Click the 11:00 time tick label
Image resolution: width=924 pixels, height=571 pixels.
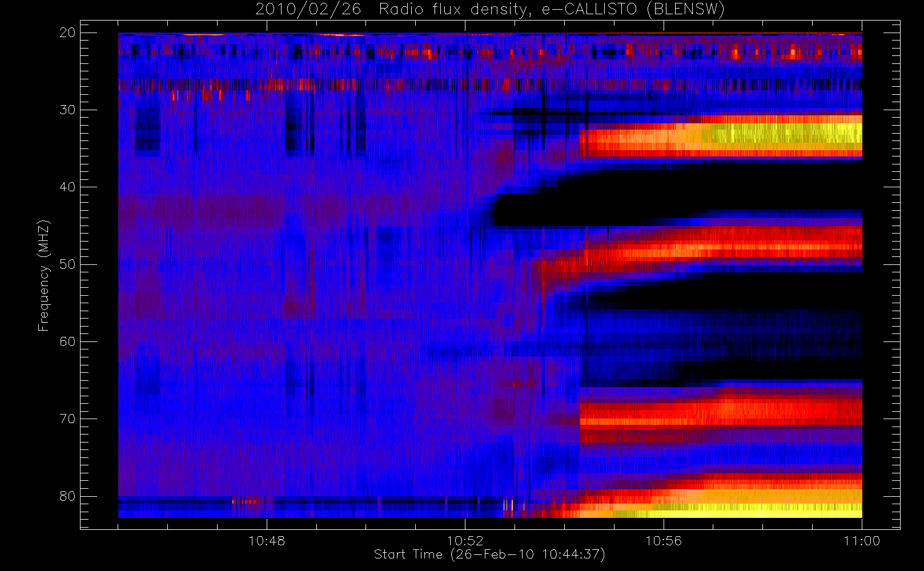point(862,541)
